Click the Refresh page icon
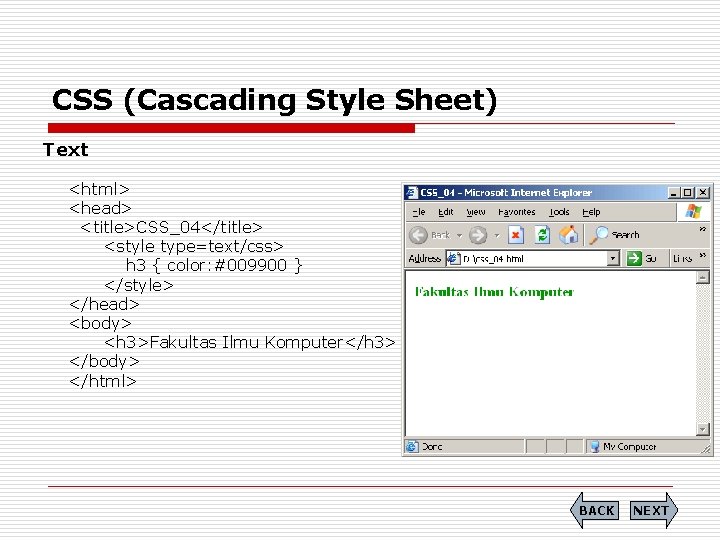This screenshot has width=720, height=540. [542, 235]
